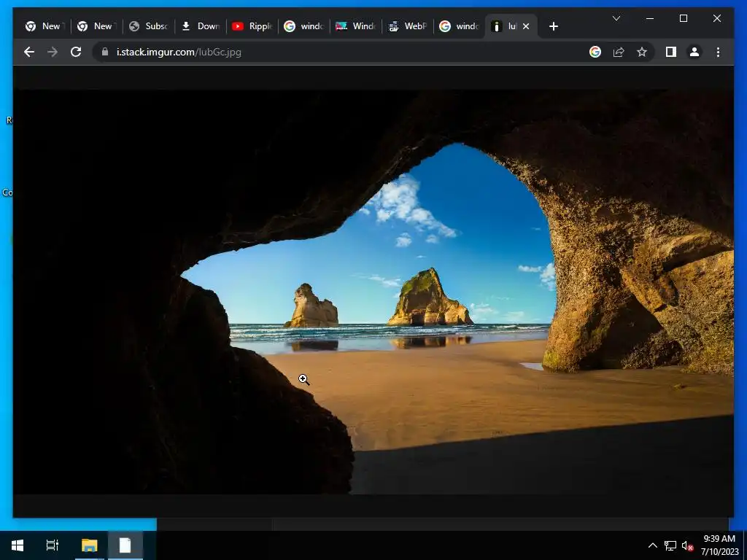The width and height of the screenshot is (747, 560).
Task: Click the browser Back arrow button
Action: [29, 52]
